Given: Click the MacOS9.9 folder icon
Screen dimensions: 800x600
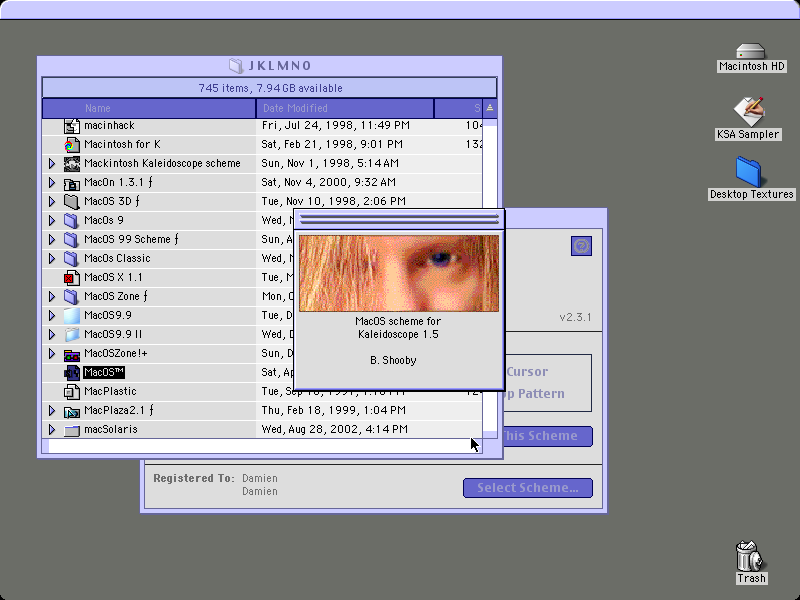Looking at the screenshot, I should pos(71,315).
